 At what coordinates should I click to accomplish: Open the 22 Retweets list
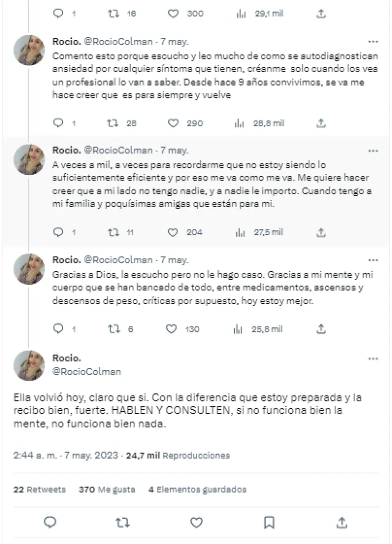[x=39, y=489]
